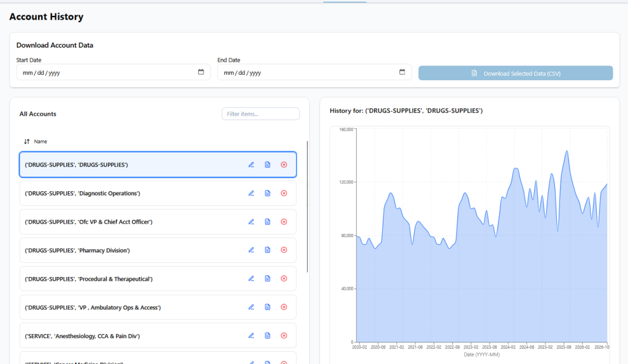Screen dimensions: 628x364
Task: Click the document icon for 'Procedural & Therapeutical'
Action: 267,278
